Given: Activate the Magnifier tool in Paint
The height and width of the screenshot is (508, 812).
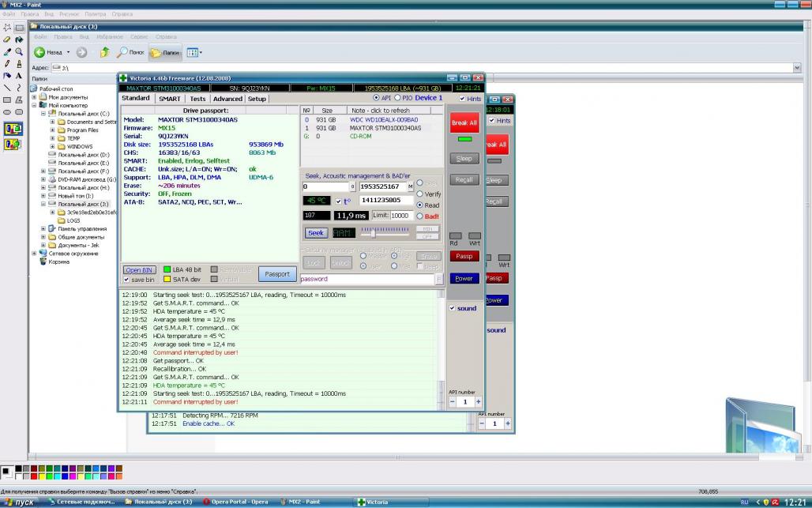Looking at the screenshot, I should 19,52.
